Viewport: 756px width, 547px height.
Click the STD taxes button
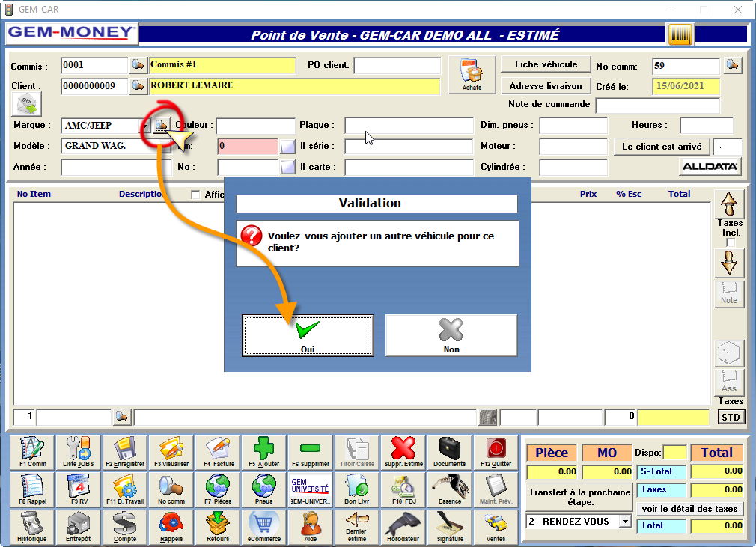[731, 417]
